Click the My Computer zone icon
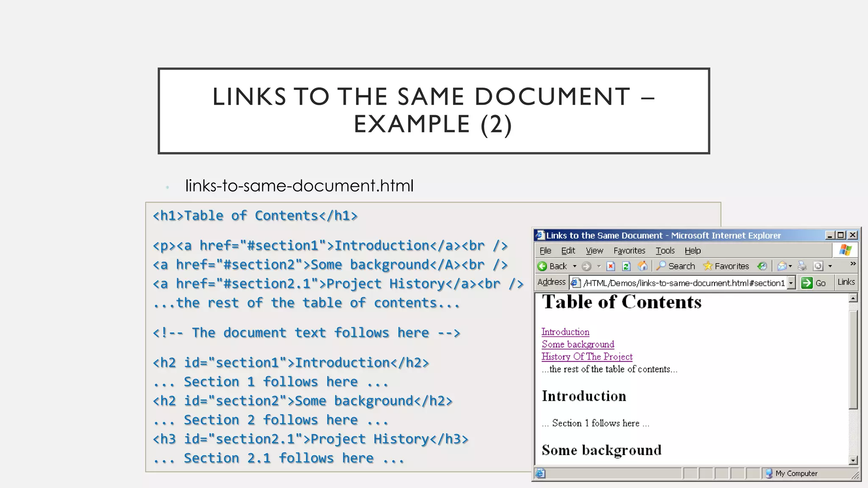Image resolution: width=868 pixels, height=488 pixels. (x=769, y=474)
